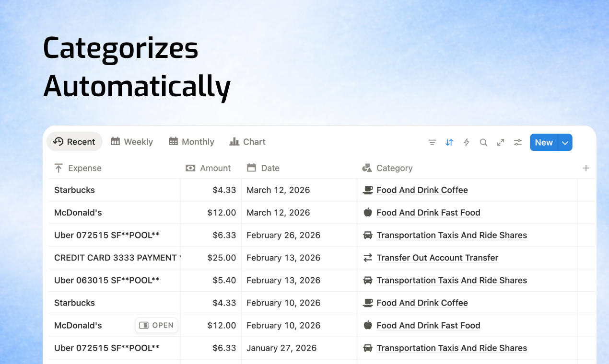Click the Transfer Out Account Transfer link
Screen dimensions: 609x364
[x=437, y=258]
